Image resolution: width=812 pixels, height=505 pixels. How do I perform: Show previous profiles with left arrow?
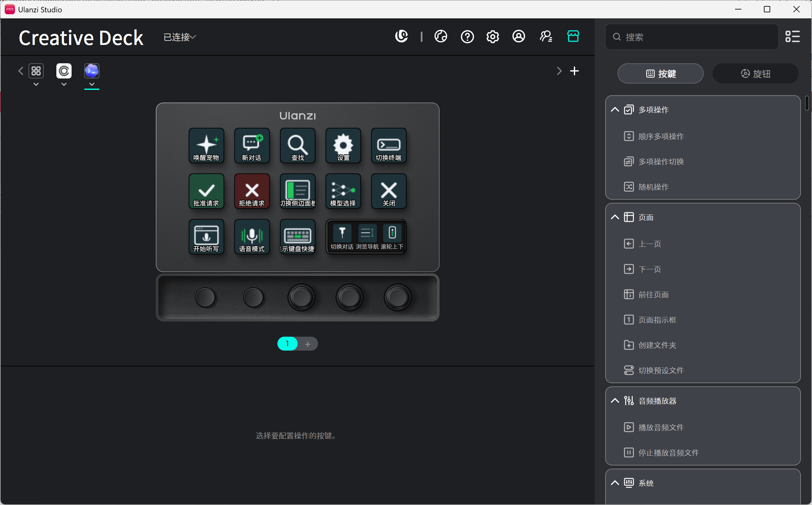point(21,71)
